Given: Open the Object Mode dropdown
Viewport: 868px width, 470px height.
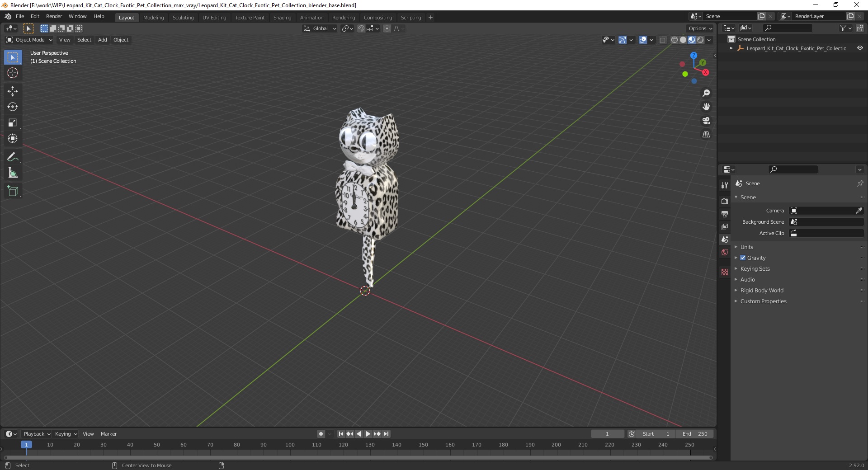Looking at the screenshot, I should pos(29,40).
